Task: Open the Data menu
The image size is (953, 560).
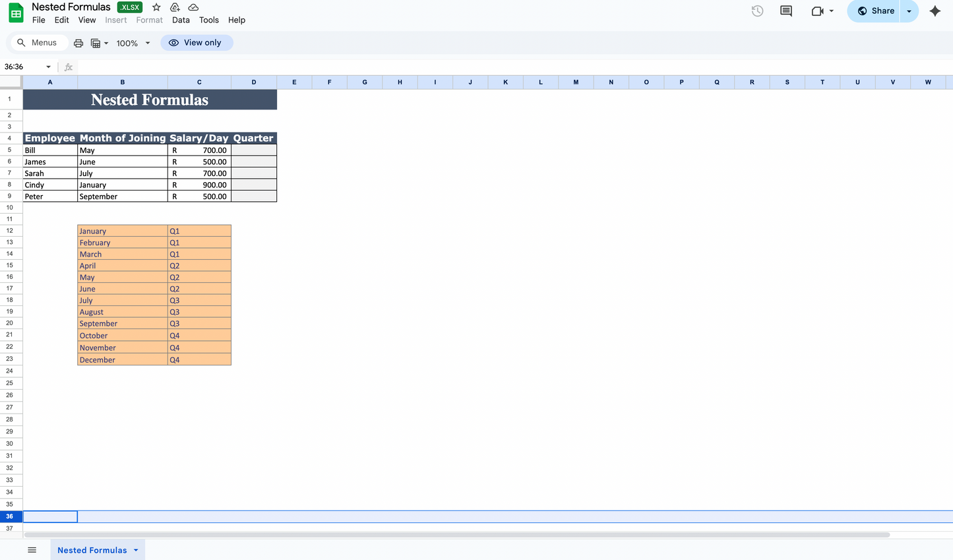Action: pos(181,20)
